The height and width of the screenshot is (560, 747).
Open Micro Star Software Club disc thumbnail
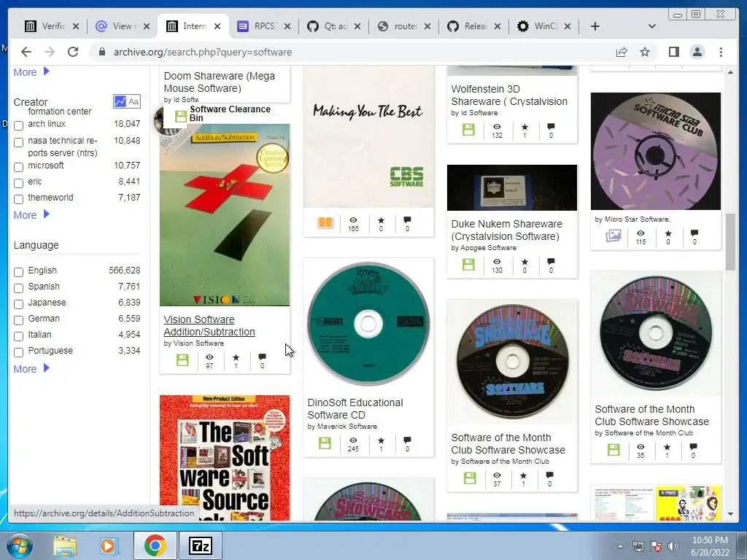click(656, 151)
